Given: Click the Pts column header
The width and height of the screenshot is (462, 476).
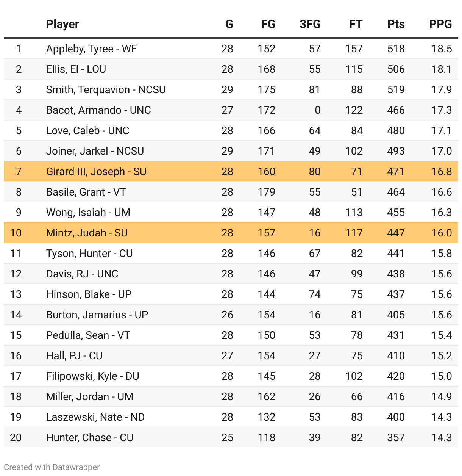Looking at the screenshot, I should click(396, 24).
